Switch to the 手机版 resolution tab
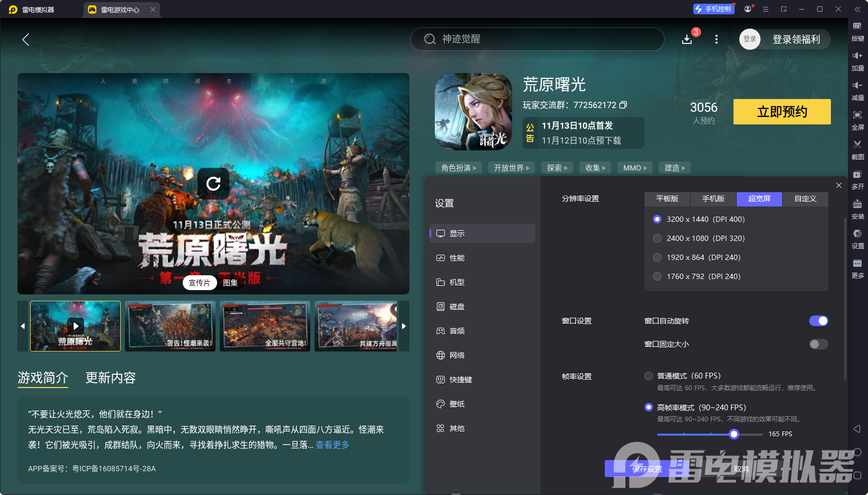 (x=713, y=199)
